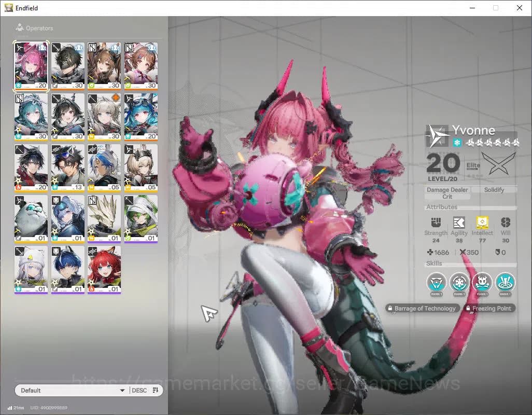Click the HP cross icon next to 1686
The height and width of the screenshot is (415, 532).
click(x=430, y=252)
